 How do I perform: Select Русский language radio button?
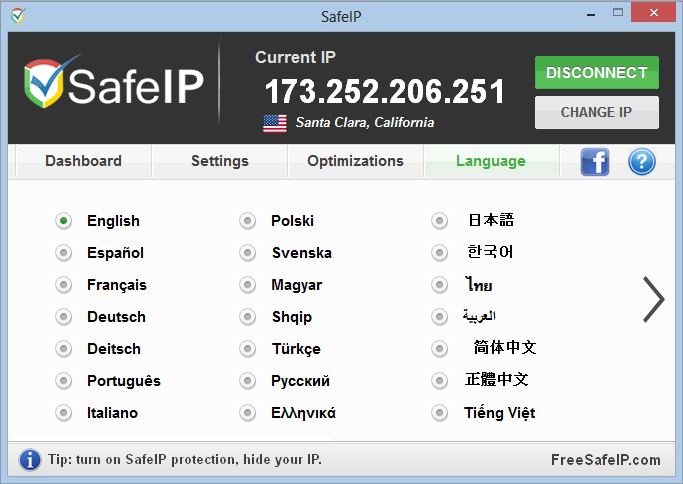247,381
